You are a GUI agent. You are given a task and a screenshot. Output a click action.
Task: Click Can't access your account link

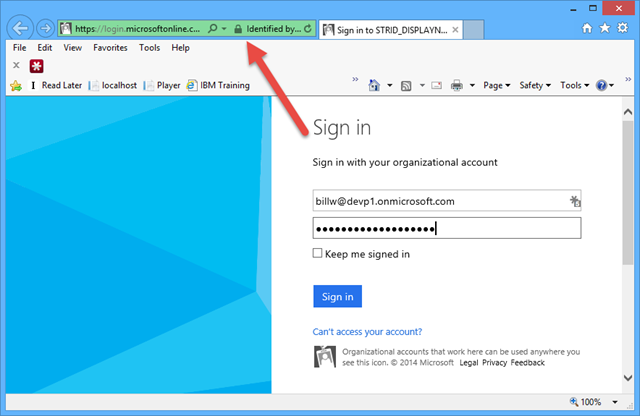coord(367,331)
